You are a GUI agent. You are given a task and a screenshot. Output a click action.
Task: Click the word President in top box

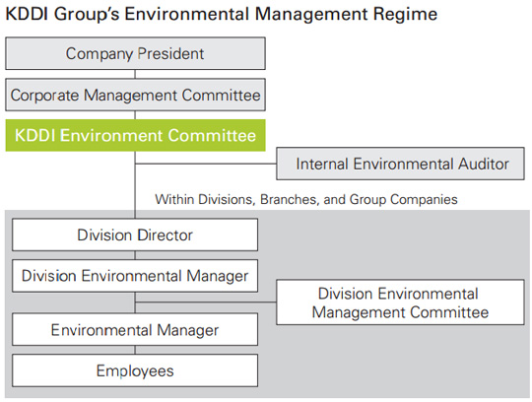(170, 53)
